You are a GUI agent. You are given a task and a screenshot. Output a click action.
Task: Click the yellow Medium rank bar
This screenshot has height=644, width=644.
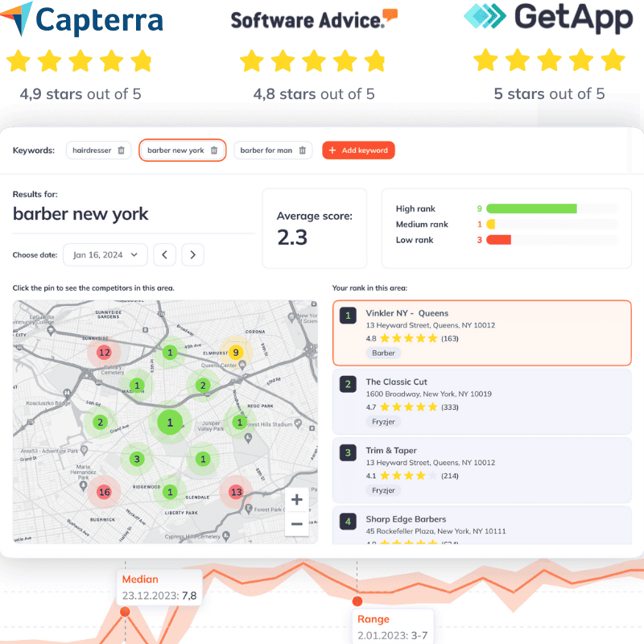(491, 225)
